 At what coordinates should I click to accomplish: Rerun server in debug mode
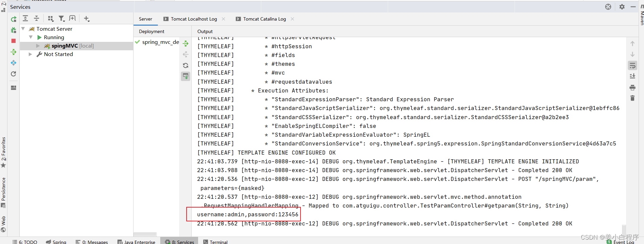tap(14, 30)
